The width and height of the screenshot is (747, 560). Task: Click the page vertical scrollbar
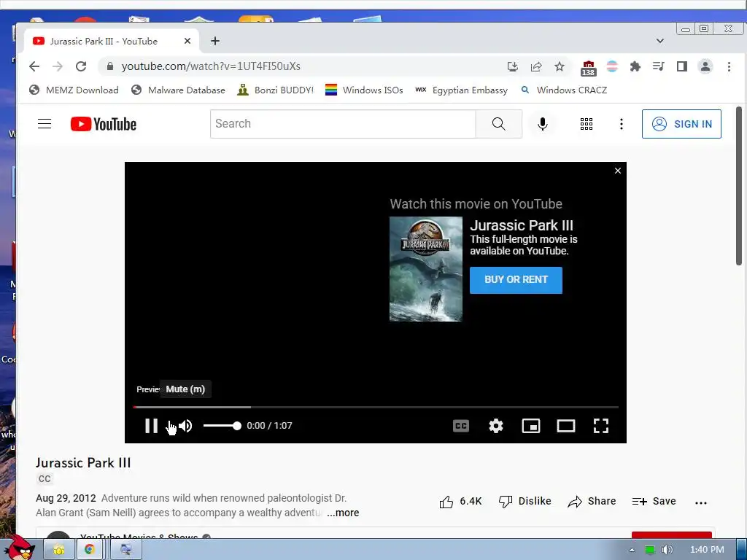739,186
